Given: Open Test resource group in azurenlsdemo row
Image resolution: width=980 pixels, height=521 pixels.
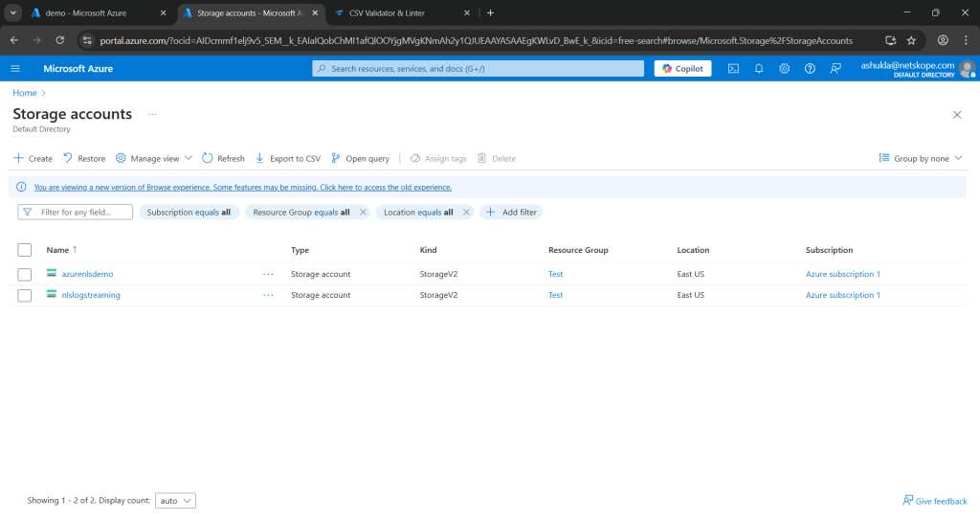Looking at the screenshot, I should point(556,274).
